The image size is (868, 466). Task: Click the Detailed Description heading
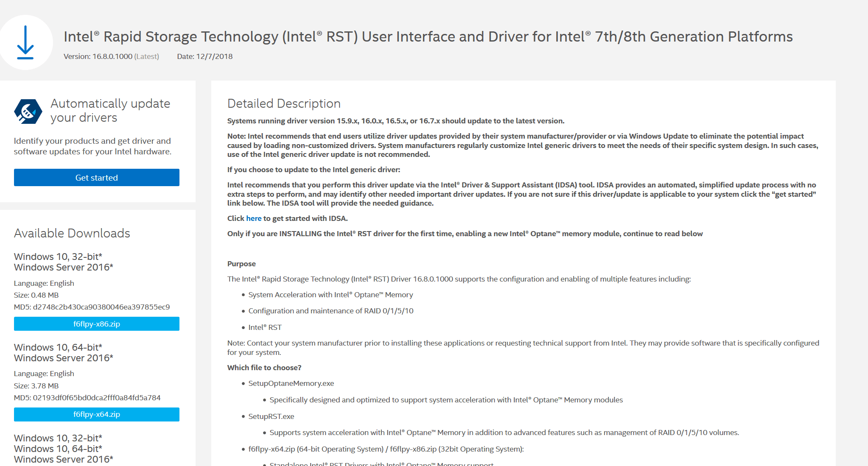[284, 103]
